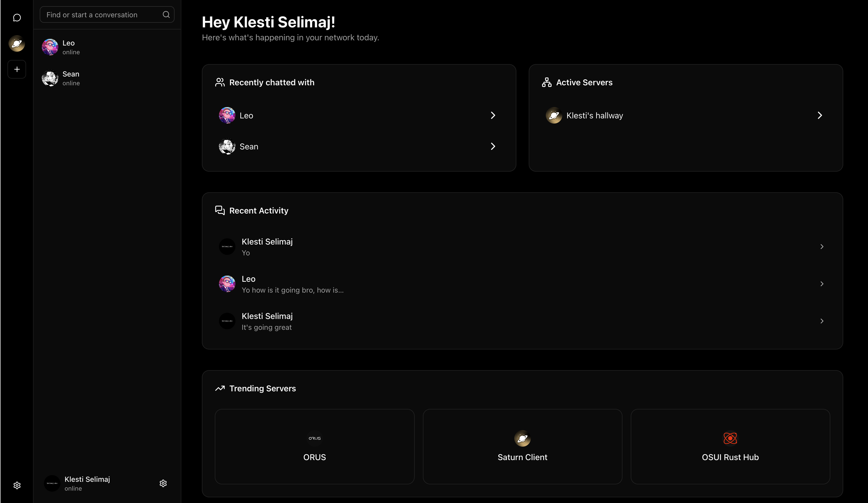
Task: Open settings gear at sidebar bottom-left
Action: (x=17, y=485)
